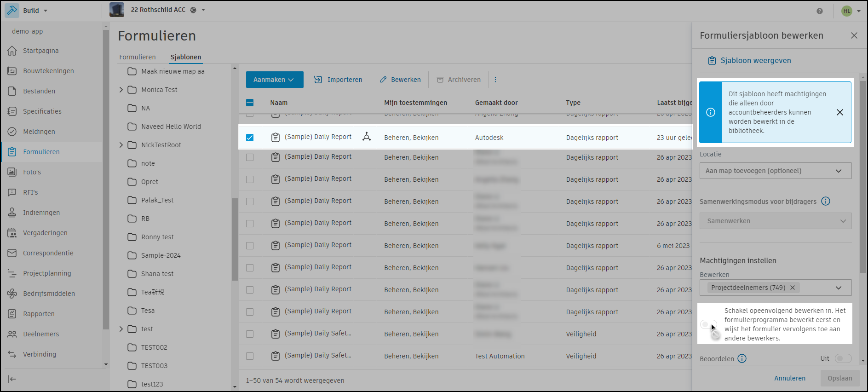Click the Foto's sidebar icon
The width and height of the screenshot is (868, 392).
tap(12, 172)
